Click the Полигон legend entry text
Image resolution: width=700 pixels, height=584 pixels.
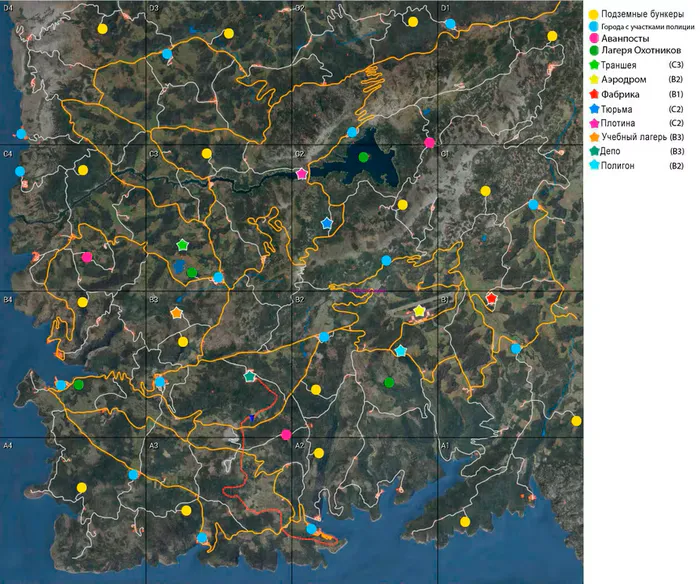coord(618,166)
